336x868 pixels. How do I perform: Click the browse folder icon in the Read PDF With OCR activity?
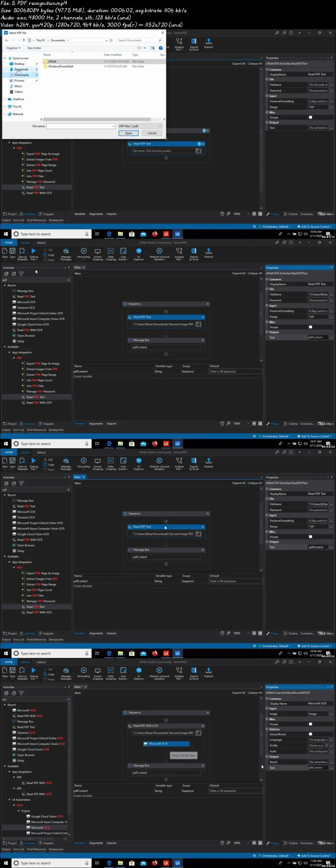click(199, 733)
